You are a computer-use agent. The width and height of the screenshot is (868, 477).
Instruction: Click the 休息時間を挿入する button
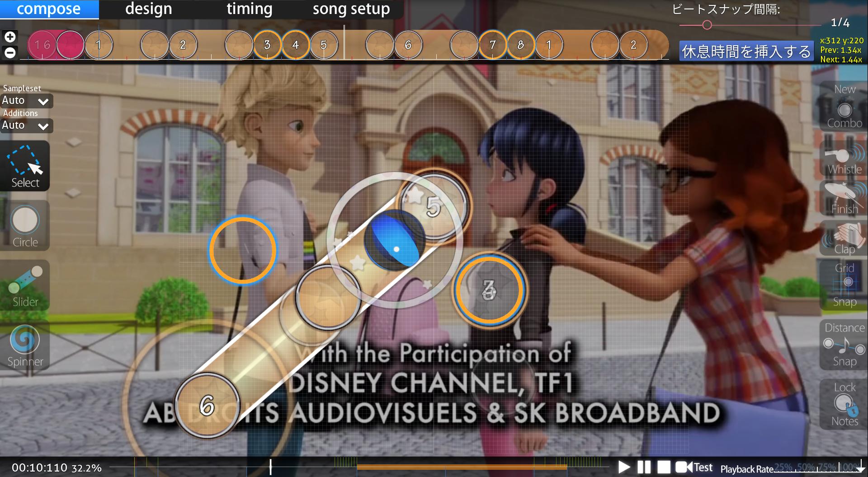[x=746, y=51]
